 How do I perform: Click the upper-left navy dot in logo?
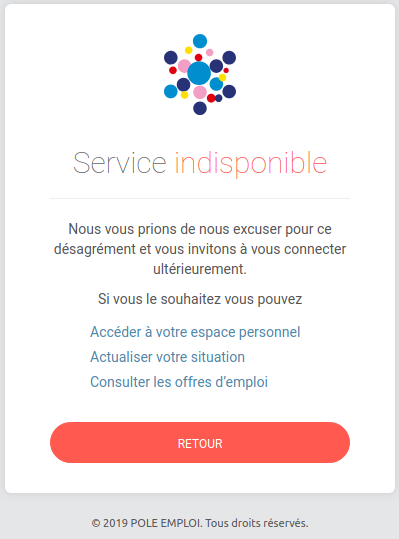point(171,57)
